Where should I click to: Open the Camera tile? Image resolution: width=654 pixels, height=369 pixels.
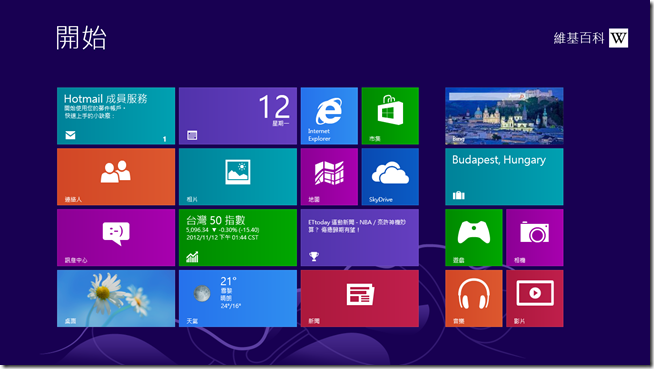click(535, 238)
